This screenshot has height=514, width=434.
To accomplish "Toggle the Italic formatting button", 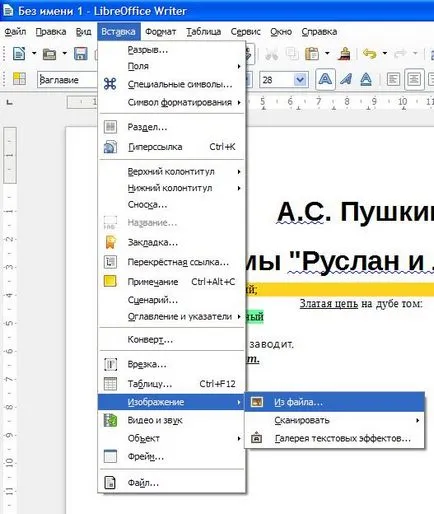I will tap(346, 80).
